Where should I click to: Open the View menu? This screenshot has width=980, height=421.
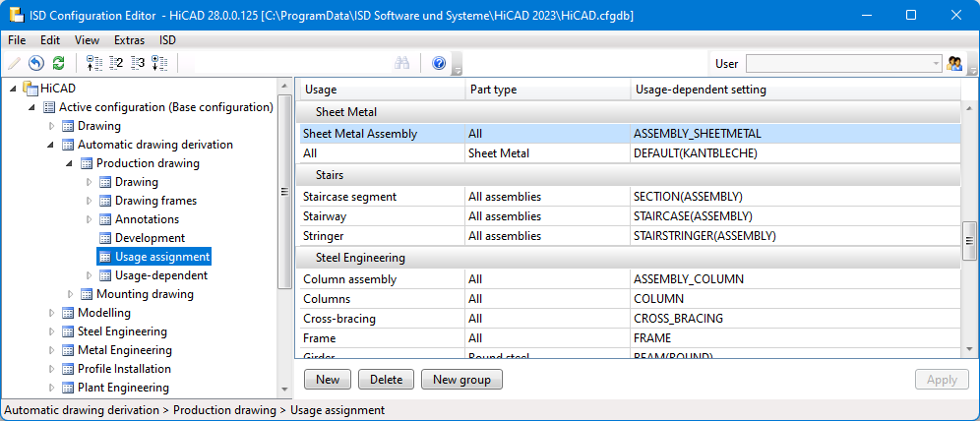[x=87, y=40]
